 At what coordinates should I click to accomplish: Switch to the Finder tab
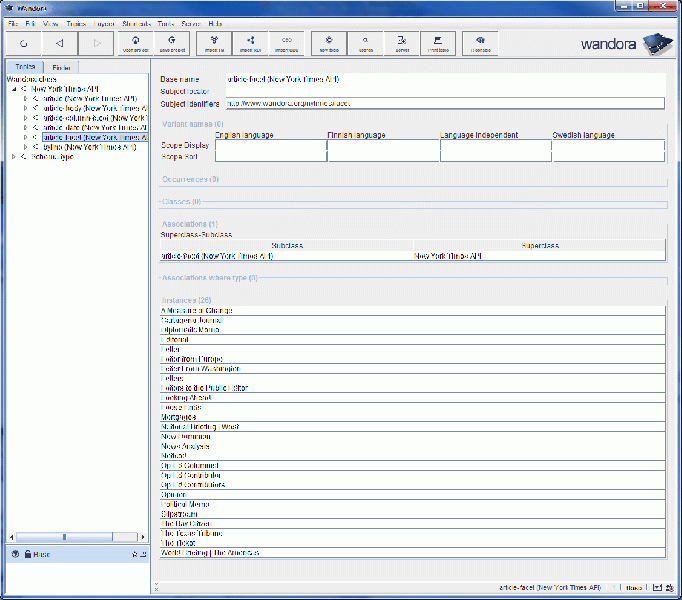tap(61, 67)
